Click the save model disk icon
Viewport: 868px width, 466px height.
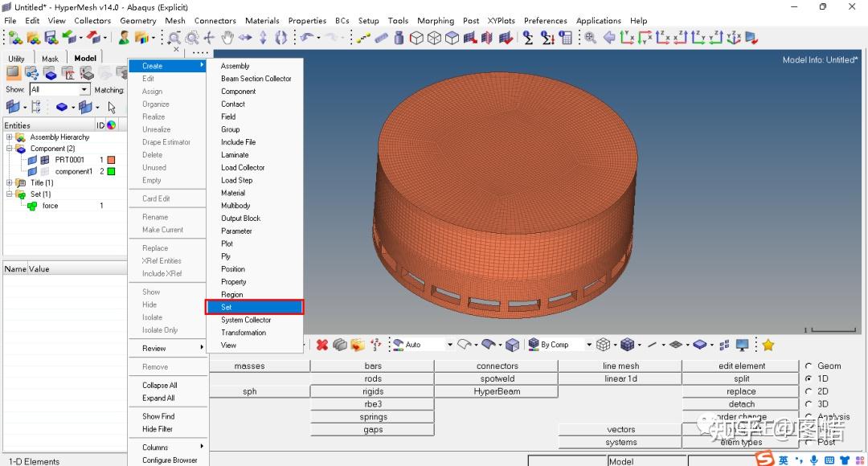(51, 38)
